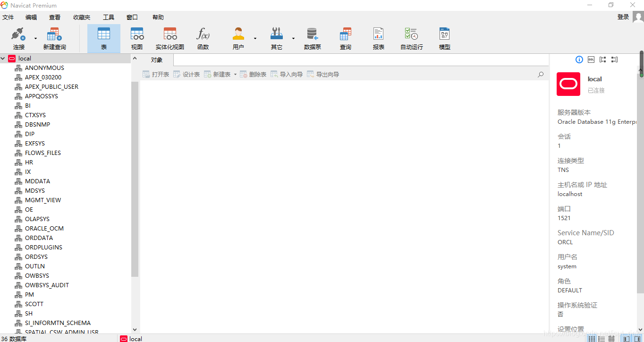Viewport: 644px width, 342px height.
Task: Select the 自动运行 (Automation) icon
Action: tap(411, 38)
